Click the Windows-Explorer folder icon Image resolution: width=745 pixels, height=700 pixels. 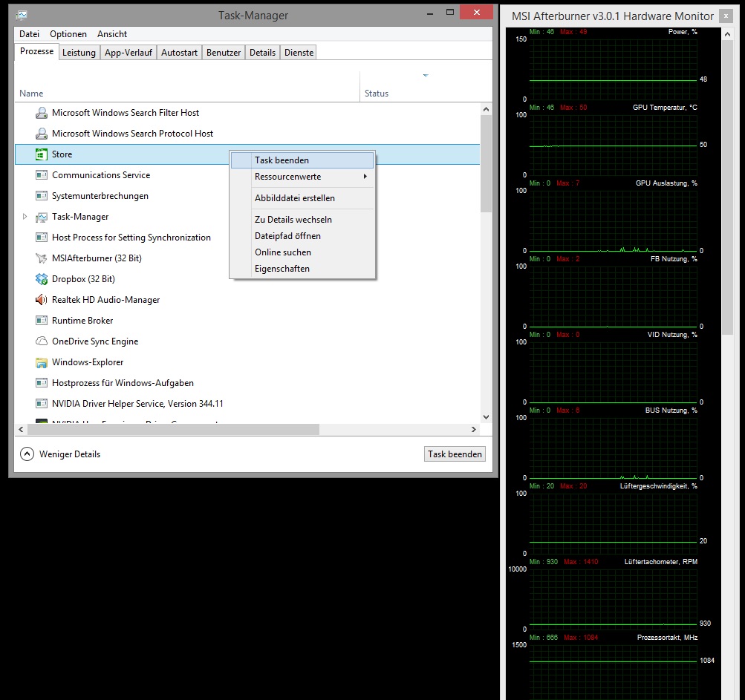pyautogui.click(x=42, y=362)
